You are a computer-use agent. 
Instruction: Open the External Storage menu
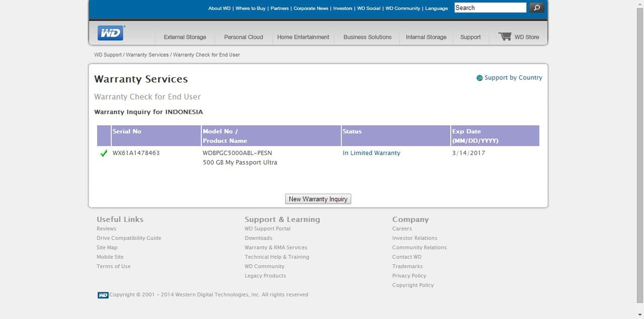point(185,37)
